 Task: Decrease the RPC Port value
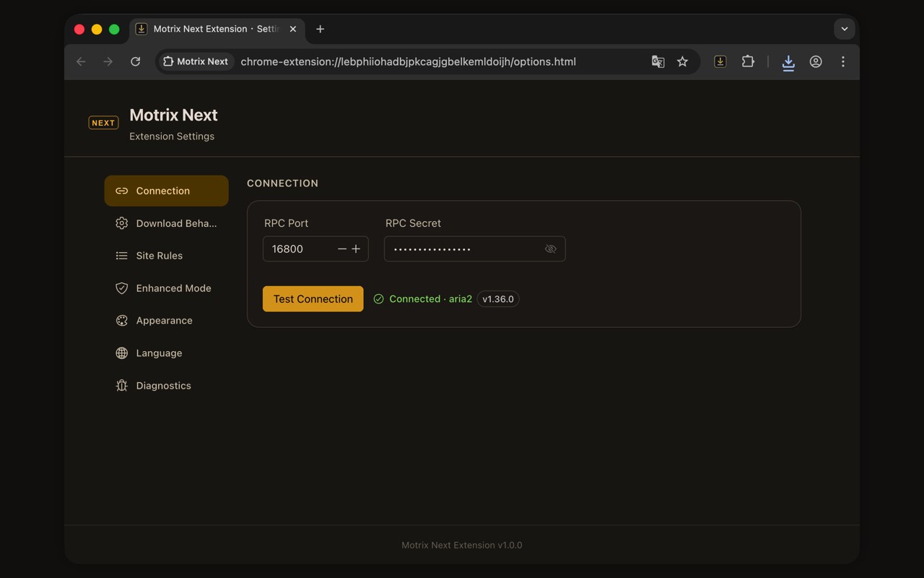tap(342, 249)
